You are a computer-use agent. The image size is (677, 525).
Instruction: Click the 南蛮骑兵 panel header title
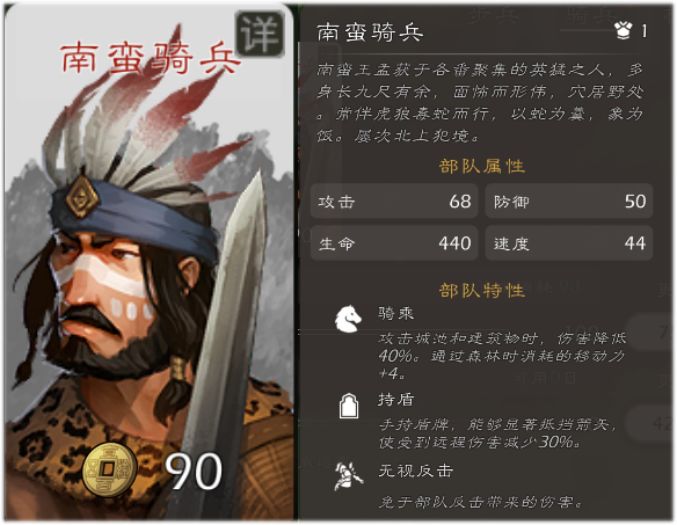click(370, 33)
